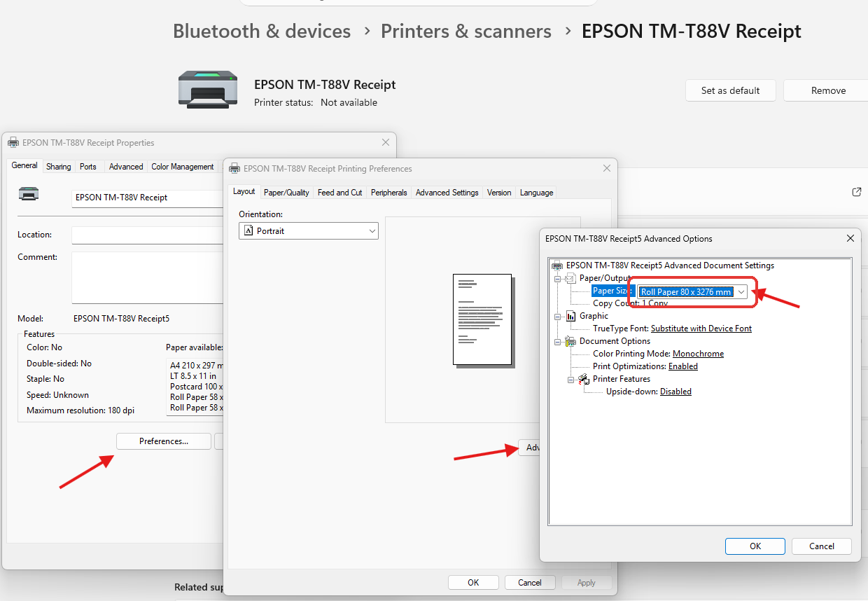Click the Printer Features node icon
This screenshot has height=601, width=868.
point(584,379)
